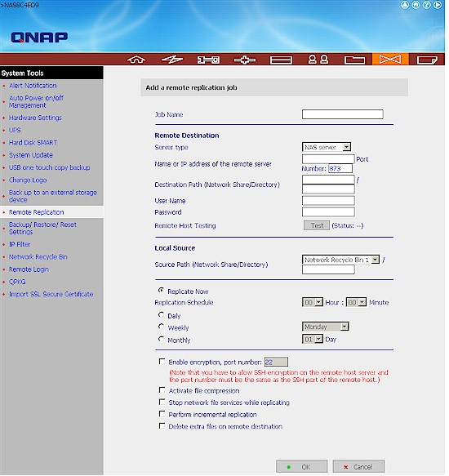Viewport: 449px width, 476px height.
Task: Expand the Network Recycle Bin 1 source dropdown
Action: coord(340,260)
